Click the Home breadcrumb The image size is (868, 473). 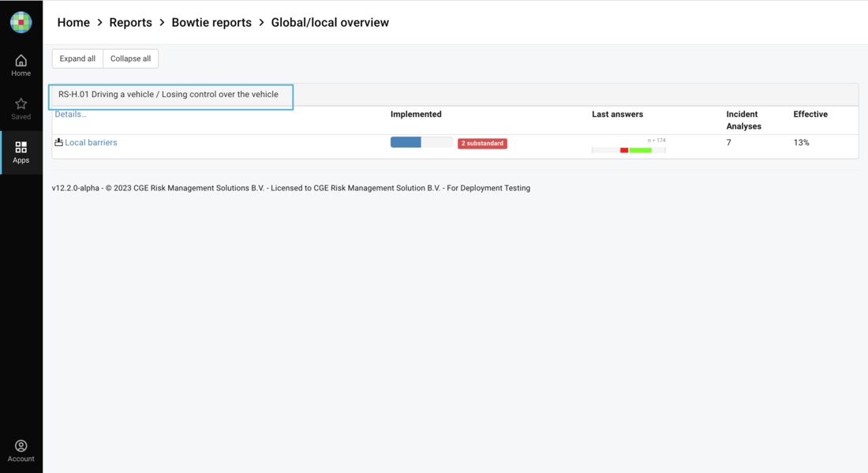coord(73,22)
